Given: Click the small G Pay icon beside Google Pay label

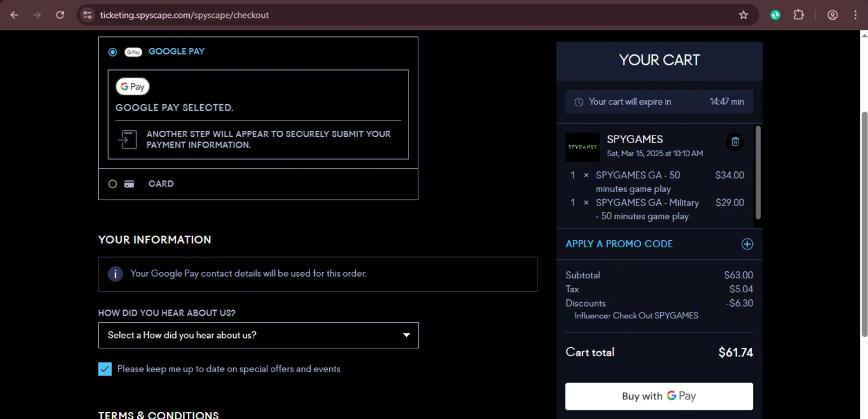Looking at the screenshot, I should (133, 52).
